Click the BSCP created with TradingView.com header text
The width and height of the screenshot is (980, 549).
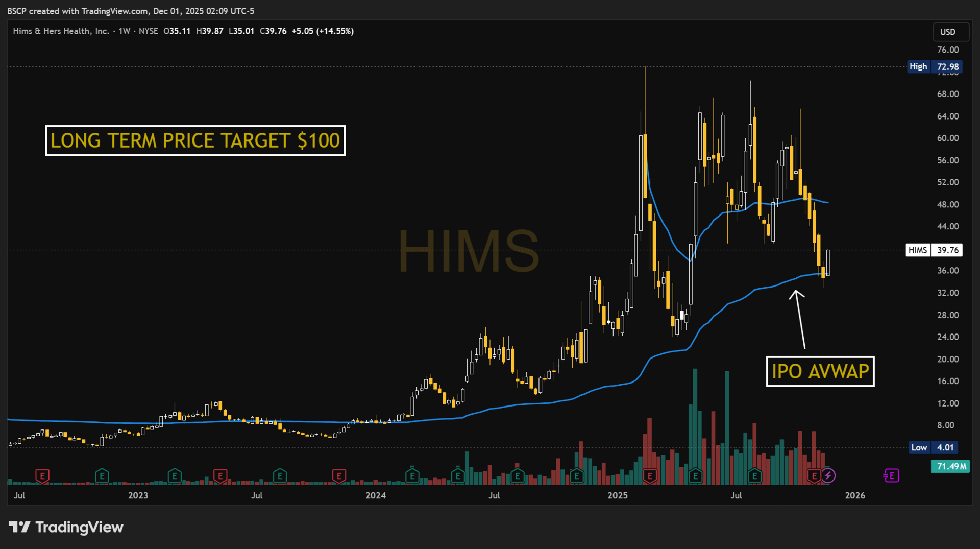pyautogui.click(x=131, y=11)
